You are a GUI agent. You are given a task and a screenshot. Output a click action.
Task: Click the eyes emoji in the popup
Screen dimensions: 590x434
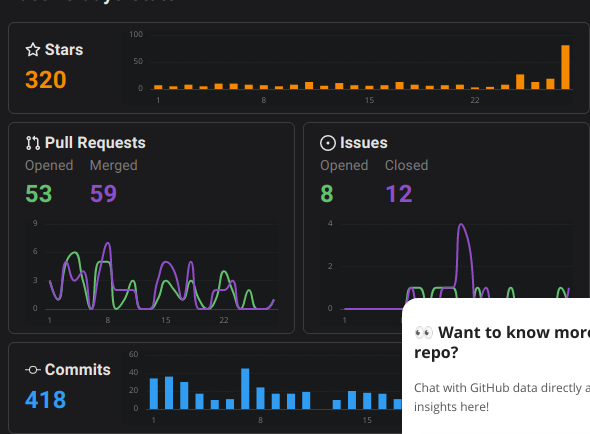point(424,333)
